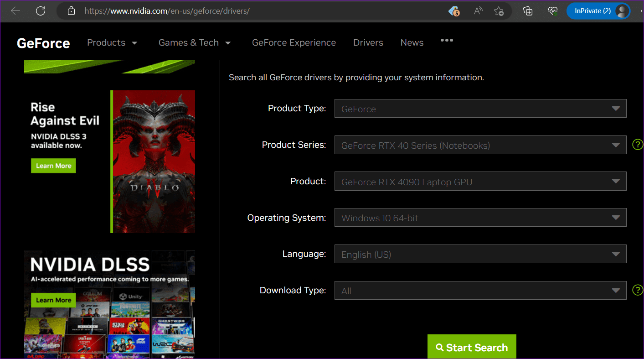Image resolution: width=644 pixels, height=359 pixels.
Task: Open the Drivers nav item
Action: tap(368, 42)
